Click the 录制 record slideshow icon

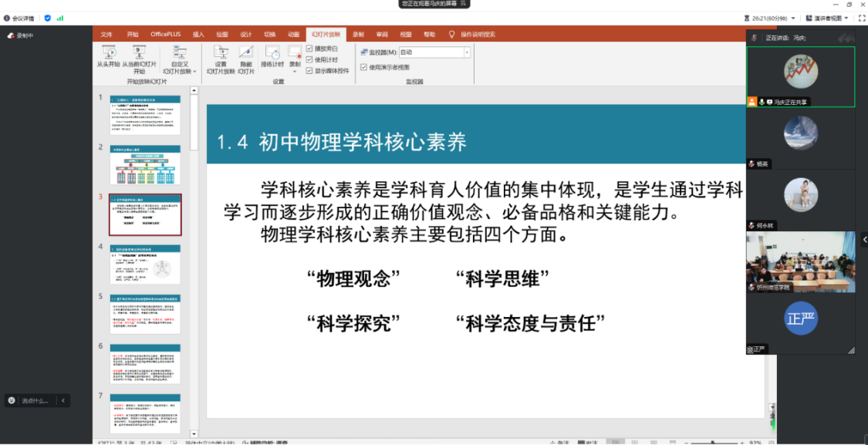pyautogui.click(x=295, y=52)
